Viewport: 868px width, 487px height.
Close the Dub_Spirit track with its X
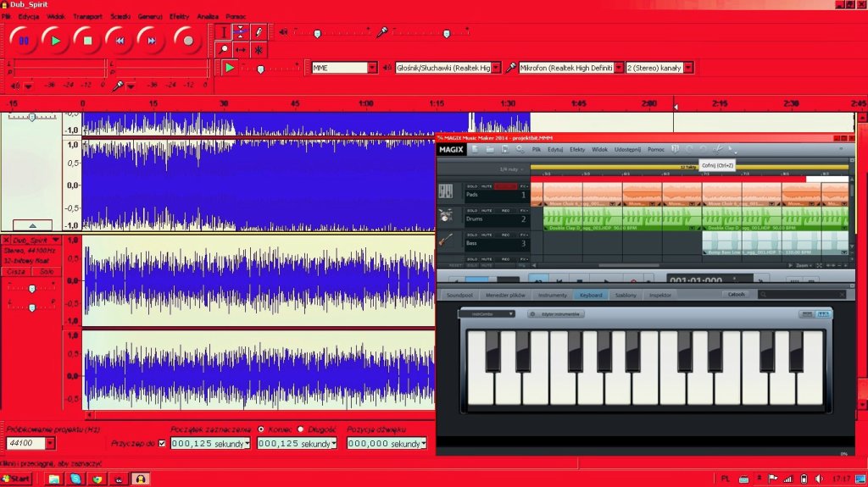[6, 241]
